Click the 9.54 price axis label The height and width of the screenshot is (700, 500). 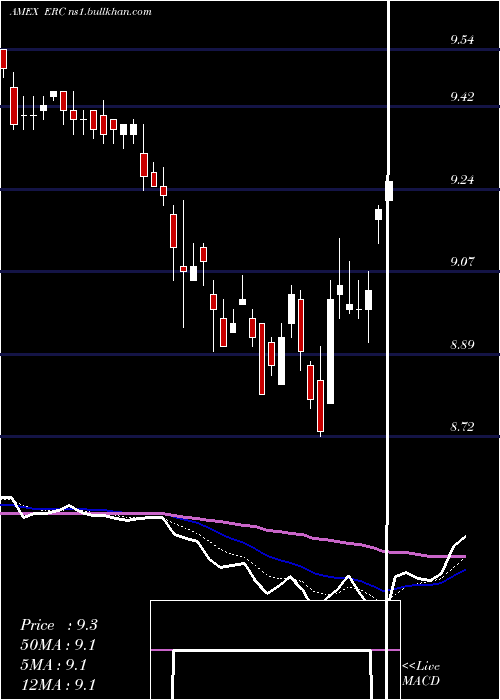coord(462,40)
